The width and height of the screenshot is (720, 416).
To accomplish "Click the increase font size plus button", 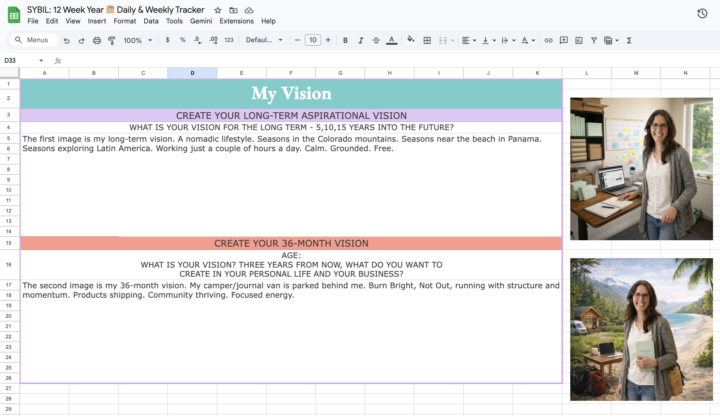I will coord(328,40).
